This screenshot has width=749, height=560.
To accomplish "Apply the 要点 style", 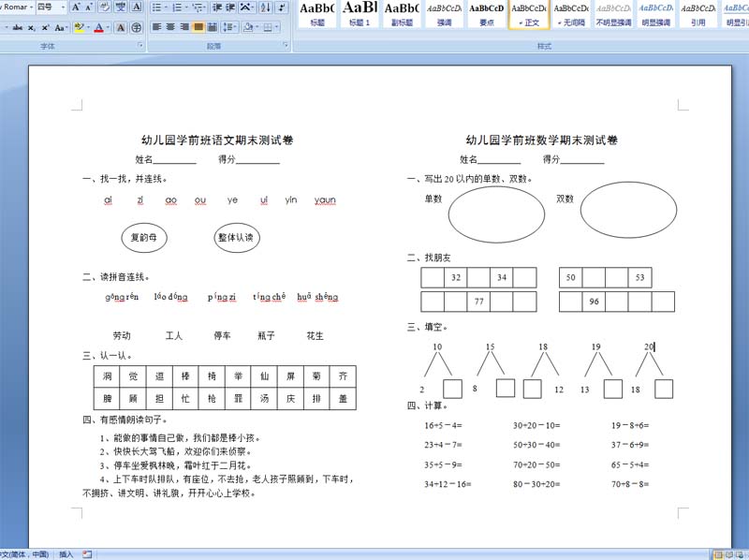I will click(486, 14).
